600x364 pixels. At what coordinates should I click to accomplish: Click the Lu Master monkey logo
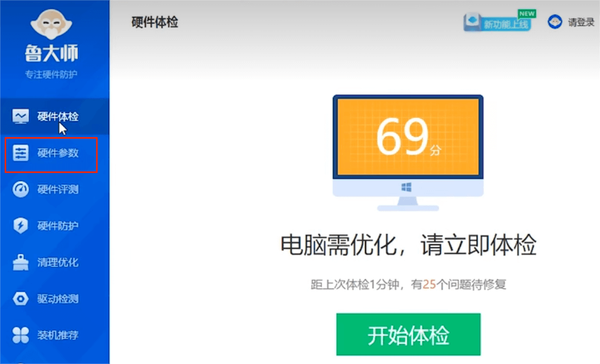pyautogui.click(x=51, y=25)
